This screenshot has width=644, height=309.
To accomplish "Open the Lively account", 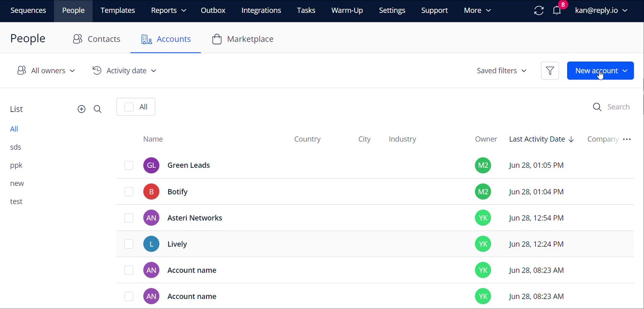I will [177, 244].
